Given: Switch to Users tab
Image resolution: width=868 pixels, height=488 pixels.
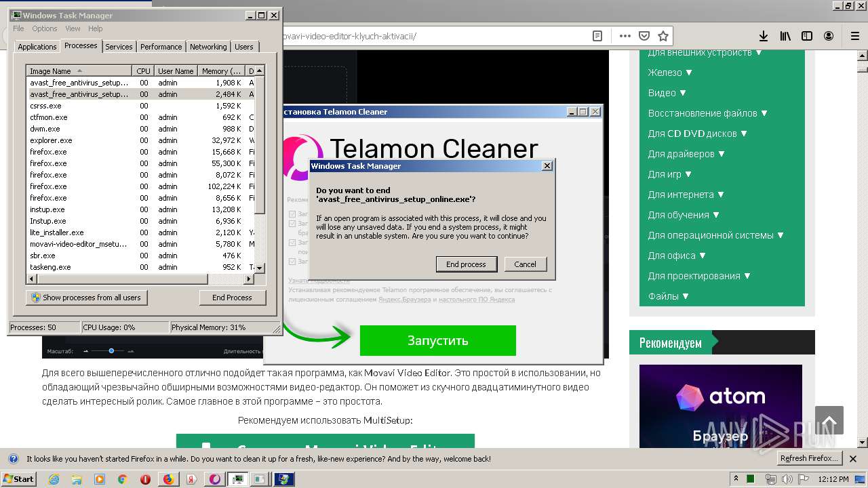Looking at the screenshot, I should pos(243,47).
